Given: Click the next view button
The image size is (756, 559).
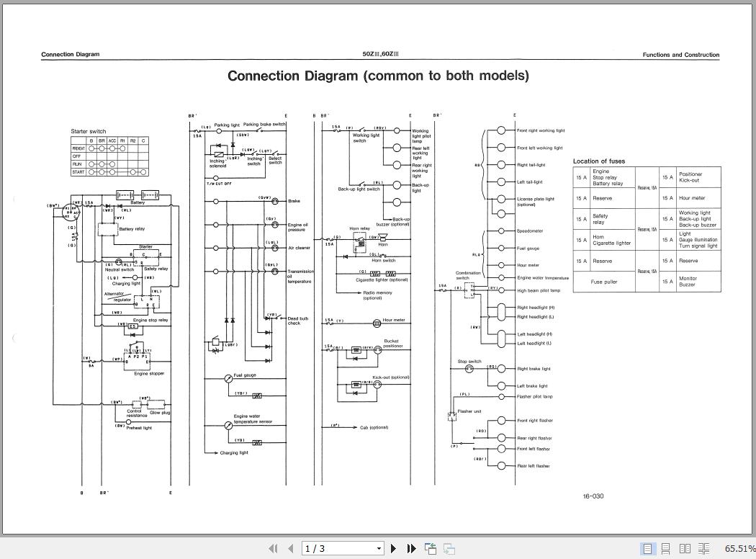Looking at the screenshot, I should click(x=449, y=548).
